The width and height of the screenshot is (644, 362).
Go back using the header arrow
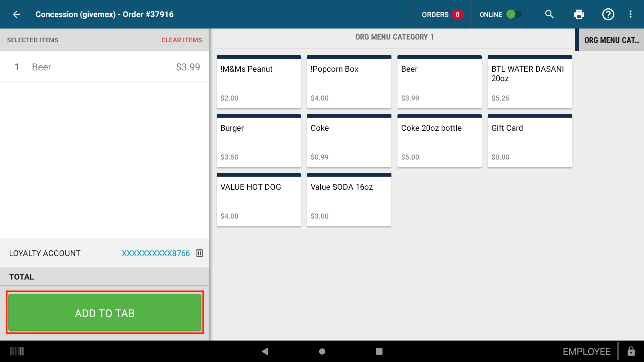pos(16,14)
